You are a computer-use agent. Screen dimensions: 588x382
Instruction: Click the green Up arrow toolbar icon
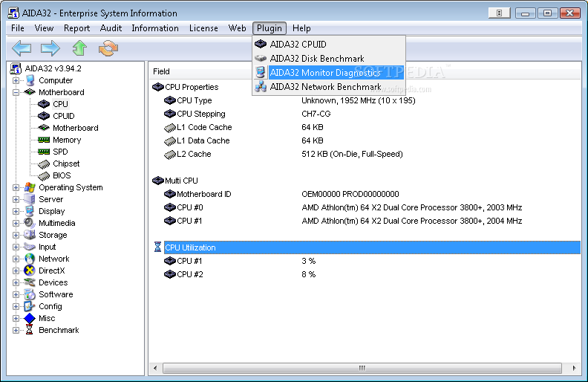pyautogui.click(x=79, y=48)
